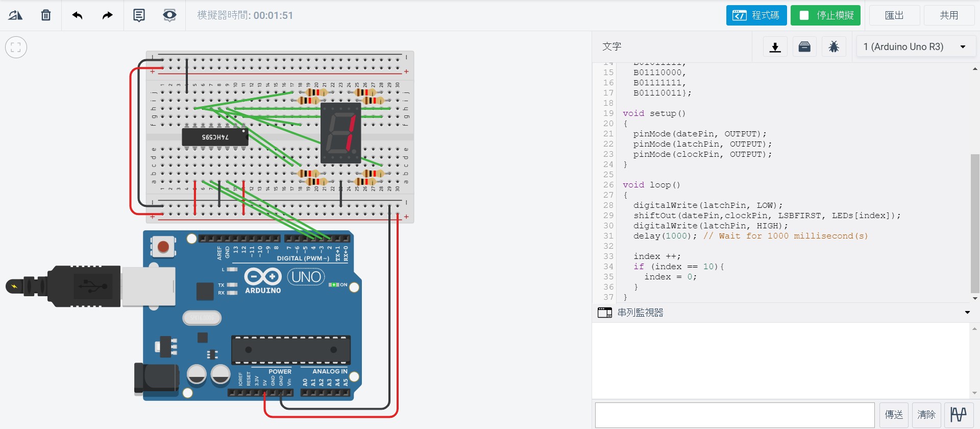Click the serial monitor input field

point(735,415)
